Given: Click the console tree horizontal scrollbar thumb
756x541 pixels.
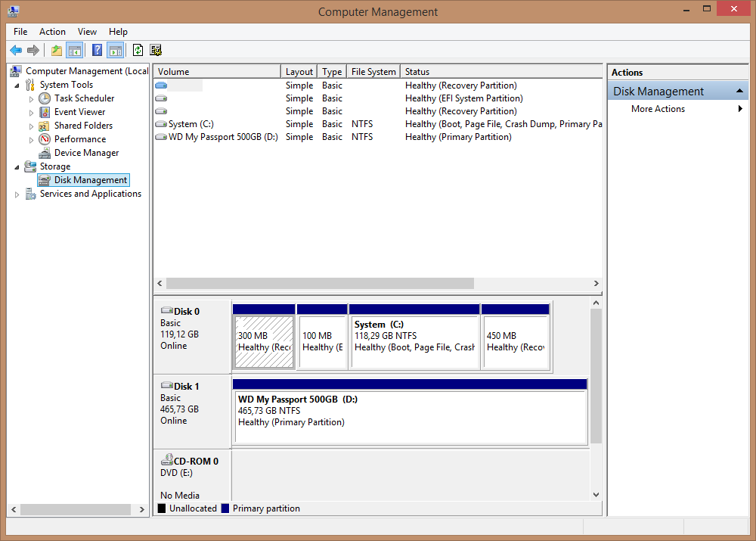Looking at the screenshot, I should (x=76, y=510).
